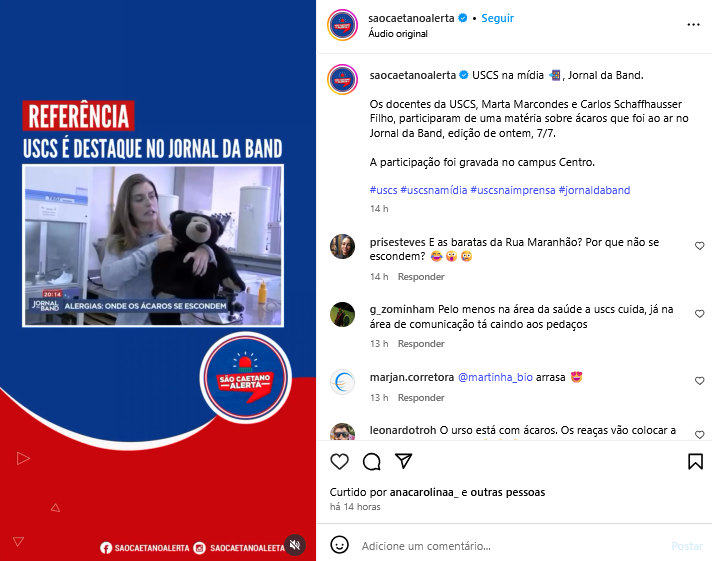Like the post with the heart icon
The height and width of the screenshot is (561, 712).
(x=339, y=462)
